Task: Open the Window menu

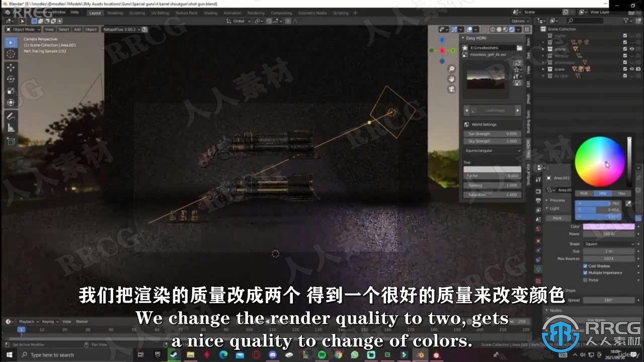Action: click(x=59, y=12)
